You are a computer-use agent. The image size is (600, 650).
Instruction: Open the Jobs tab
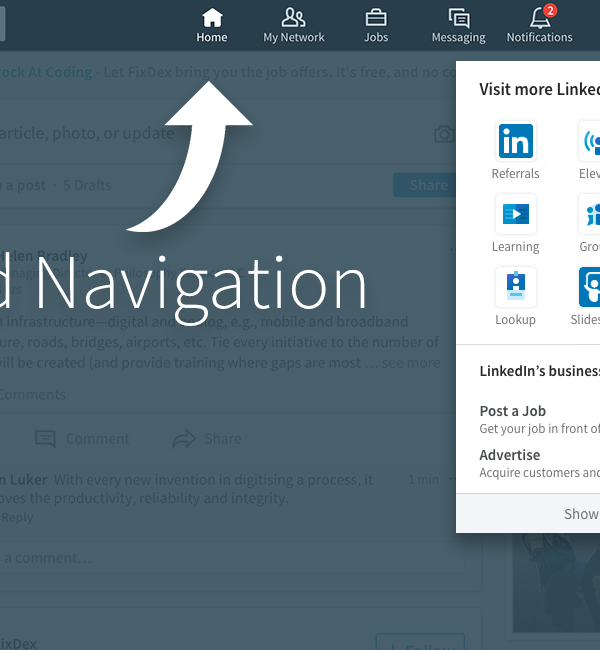[376, 26]
